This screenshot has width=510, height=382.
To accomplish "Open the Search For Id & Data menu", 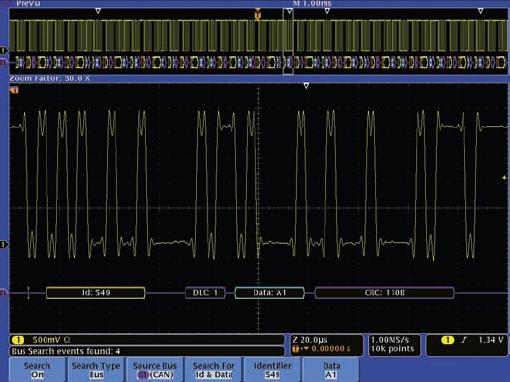I will tap(214, 370).
